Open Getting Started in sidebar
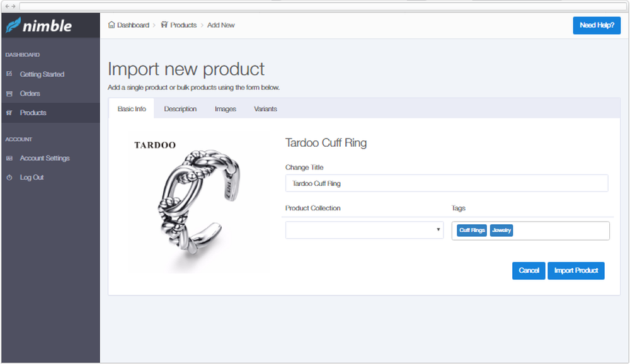 42,74
